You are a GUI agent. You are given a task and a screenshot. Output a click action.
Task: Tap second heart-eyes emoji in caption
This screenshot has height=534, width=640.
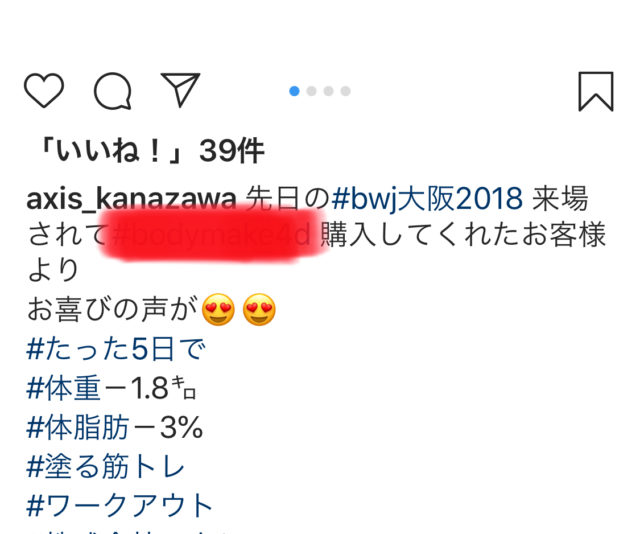click(259, 309)
